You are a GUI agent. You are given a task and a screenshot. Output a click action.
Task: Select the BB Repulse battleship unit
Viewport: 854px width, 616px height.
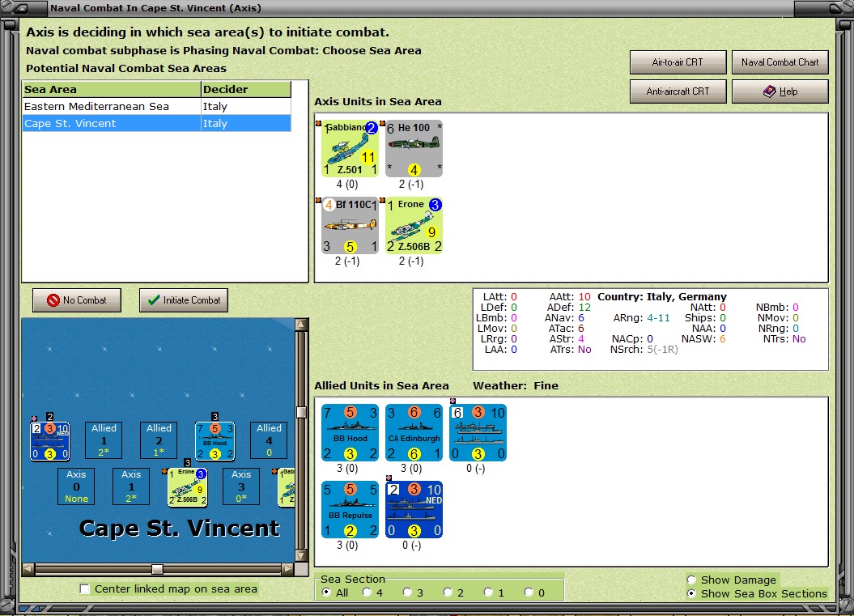(350, 509)
